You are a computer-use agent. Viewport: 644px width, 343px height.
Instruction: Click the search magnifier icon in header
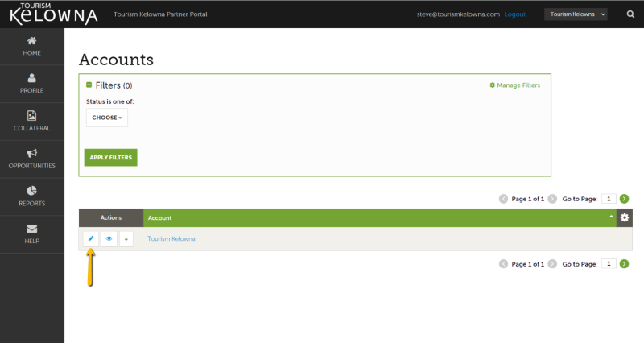pos(630,14)
